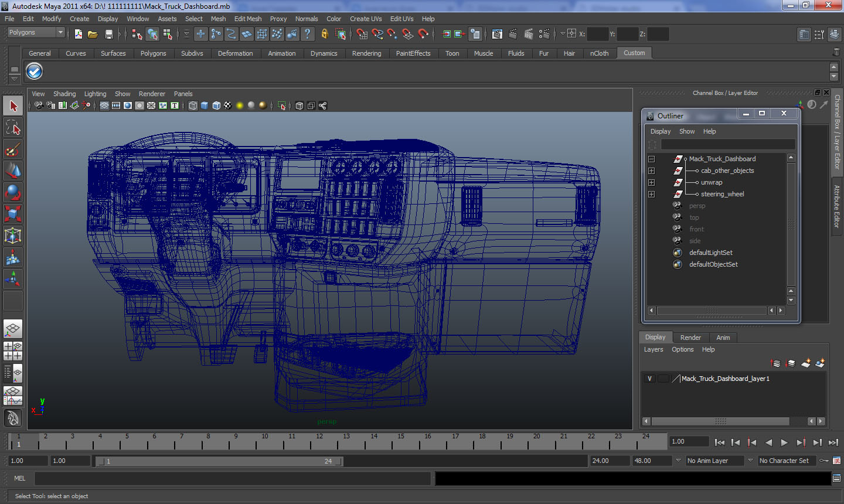844x504 pixels.
Task: Open the help question mark icon
Action: pyautogui.click(x=307, y=34)
